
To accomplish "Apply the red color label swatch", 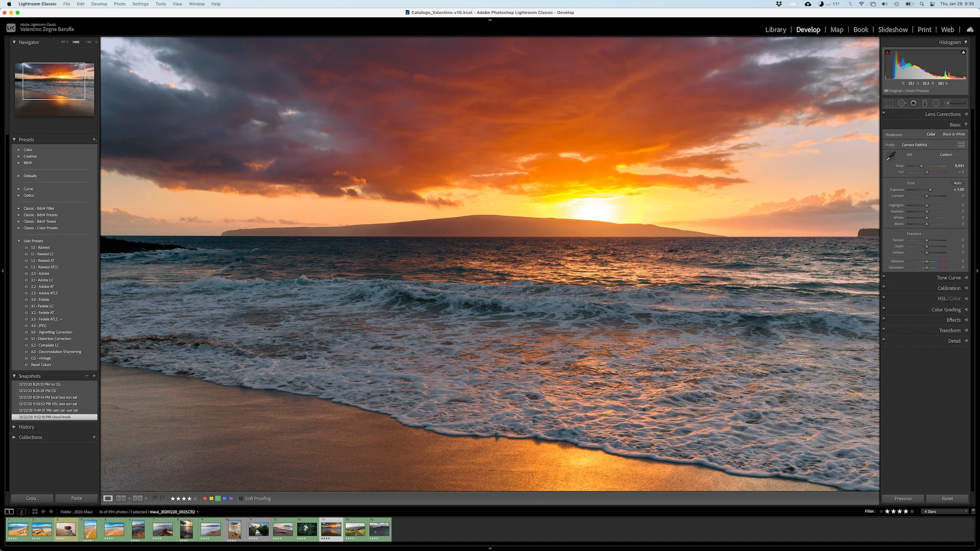I will (205, 498).
